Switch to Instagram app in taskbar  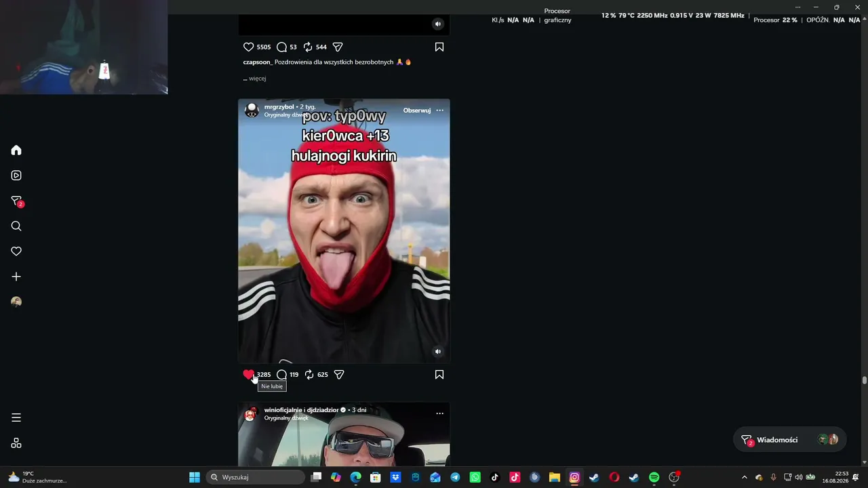574,477
